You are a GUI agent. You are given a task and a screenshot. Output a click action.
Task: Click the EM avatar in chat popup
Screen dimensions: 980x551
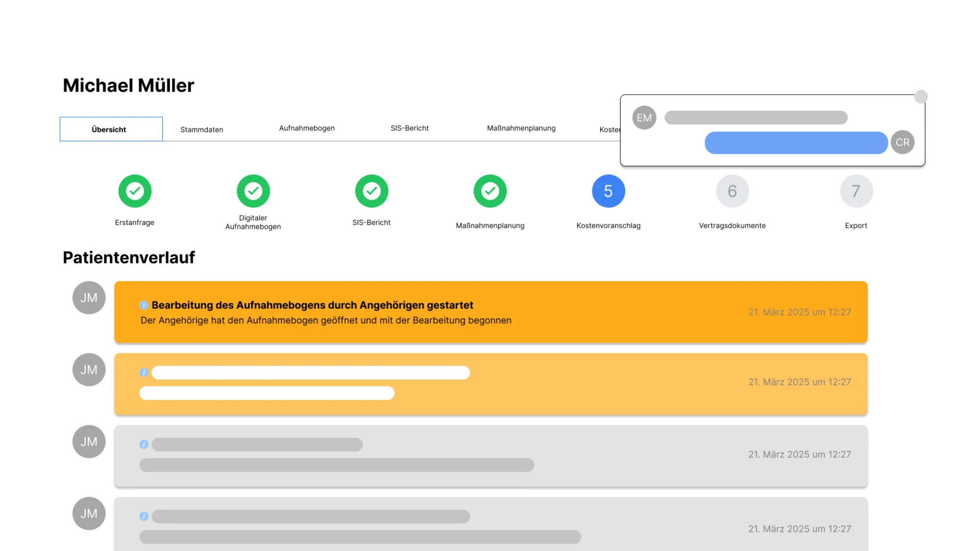coord(644,118)
